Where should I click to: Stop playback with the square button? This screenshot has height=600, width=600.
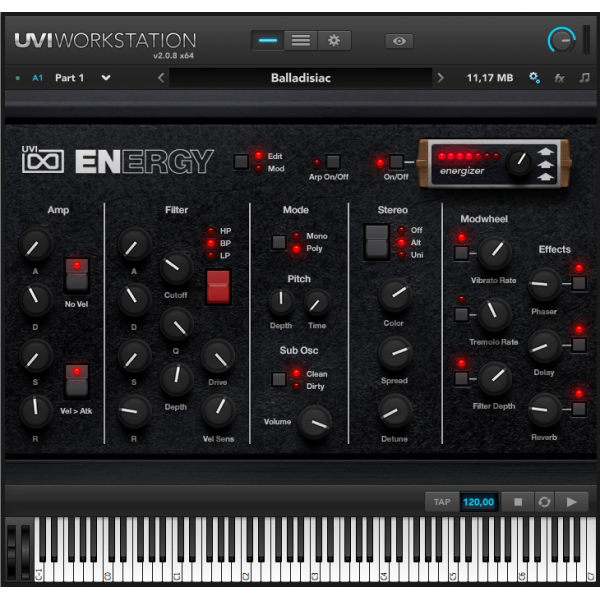(x=518, y=502)
